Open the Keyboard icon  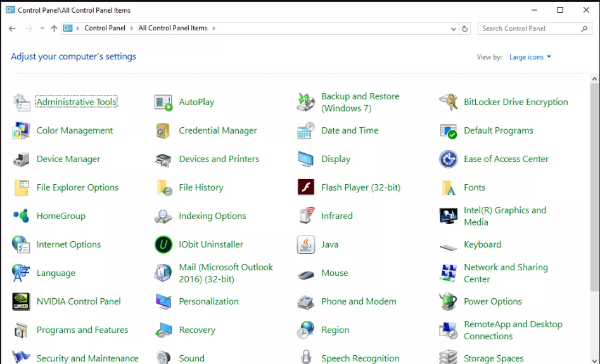pos(448,248)
